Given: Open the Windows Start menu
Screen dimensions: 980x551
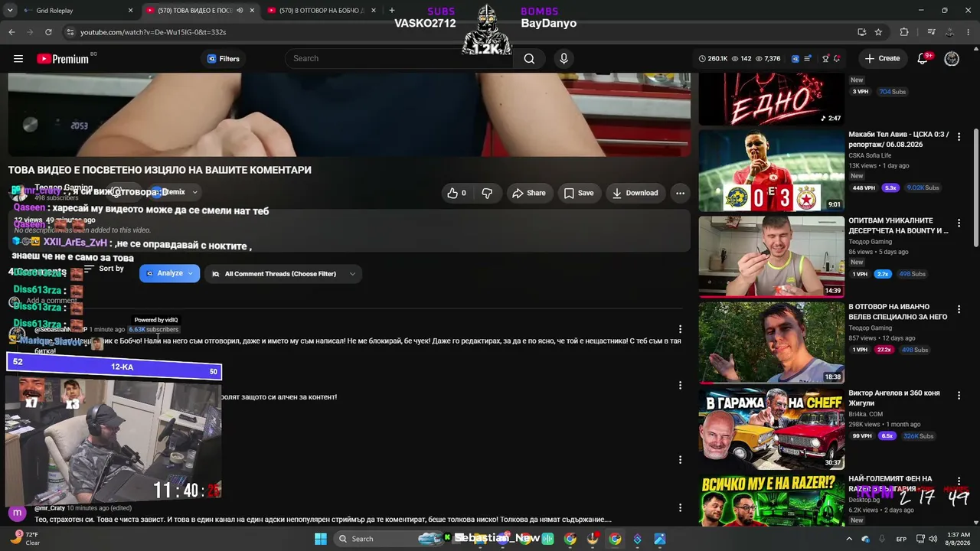Looking at the screenshot, I should coord(321,539).
